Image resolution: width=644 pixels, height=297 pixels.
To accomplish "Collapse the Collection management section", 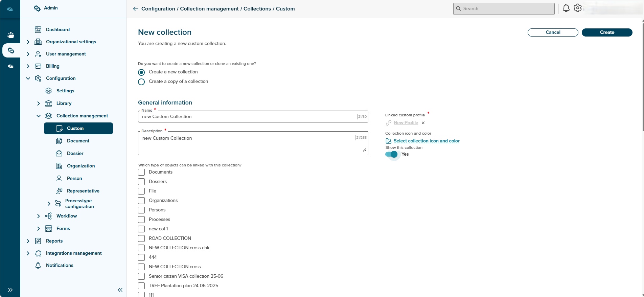I will (x=39, y=116).
